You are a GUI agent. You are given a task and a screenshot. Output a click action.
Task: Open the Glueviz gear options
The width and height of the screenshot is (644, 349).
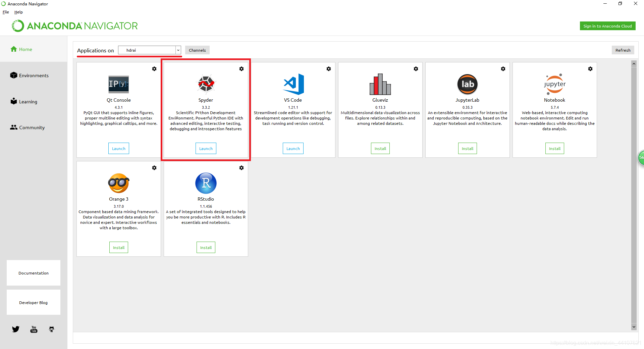[x=416, y=69]
